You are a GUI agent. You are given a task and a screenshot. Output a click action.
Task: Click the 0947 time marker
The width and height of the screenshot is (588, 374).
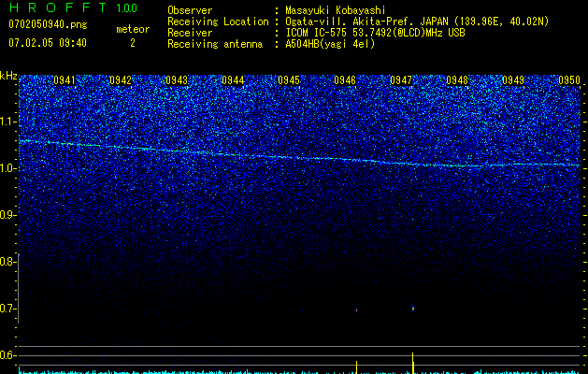401,80
